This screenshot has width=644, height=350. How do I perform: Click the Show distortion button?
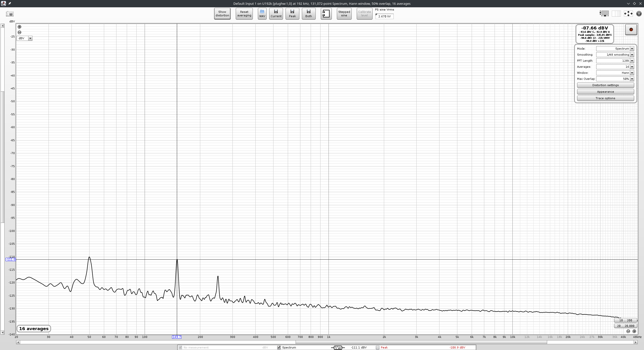pyautogui.click(x=222, y=14)
